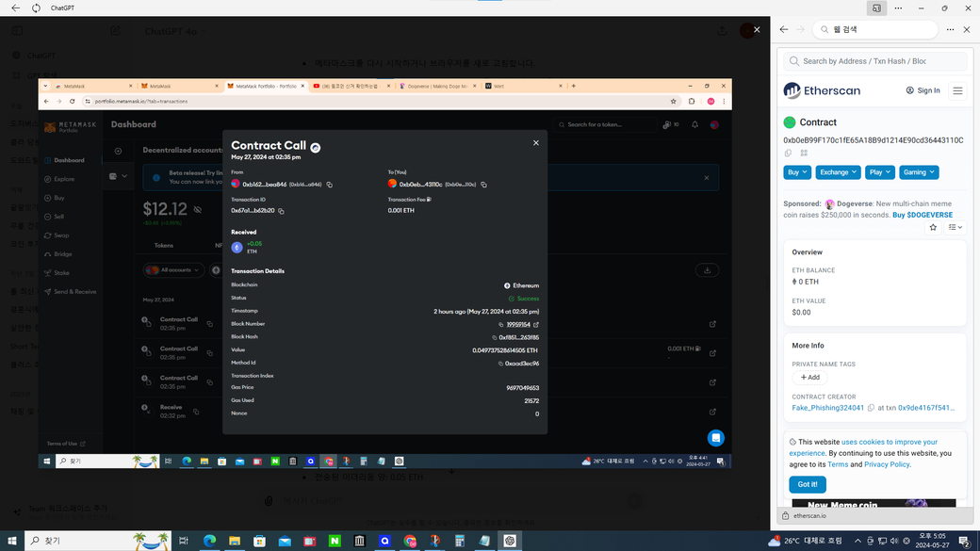Viewport: 980px width, 551px height.
Task: Go back in the sidebar browser
Action: pos(784,29)
